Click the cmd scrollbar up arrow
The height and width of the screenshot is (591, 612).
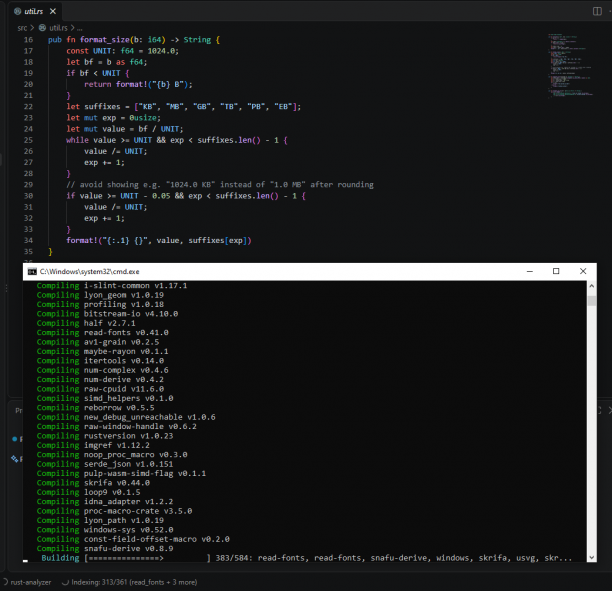click(592, 286)
